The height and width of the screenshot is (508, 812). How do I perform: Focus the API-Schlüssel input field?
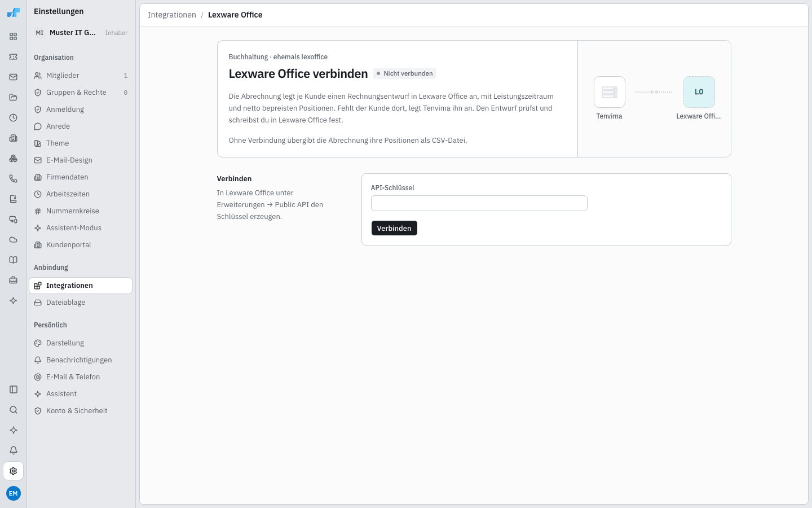point(479,203)
